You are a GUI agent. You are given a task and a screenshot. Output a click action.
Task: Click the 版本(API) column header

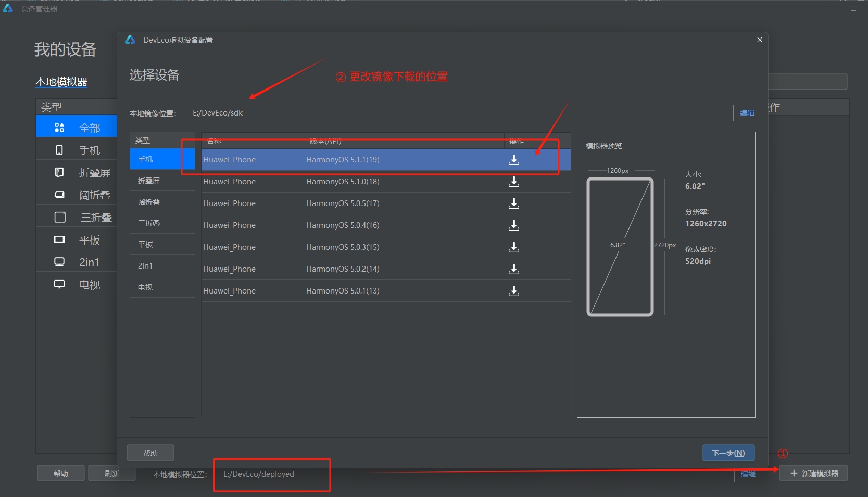click(325, 141)
